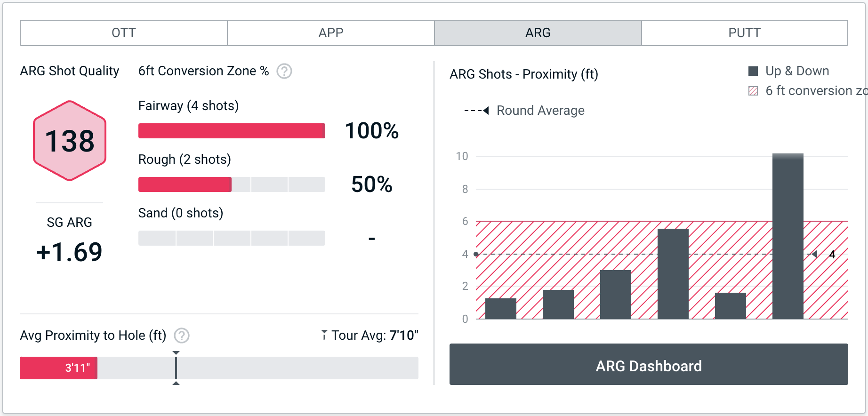Click the tour average marker on proximity bar
The image size is (868, 416).
(x=176, y=368)
